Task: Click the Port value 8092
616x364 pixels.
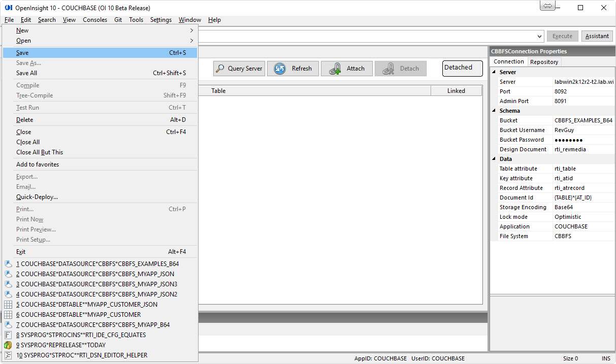Action: click(584, 91)
